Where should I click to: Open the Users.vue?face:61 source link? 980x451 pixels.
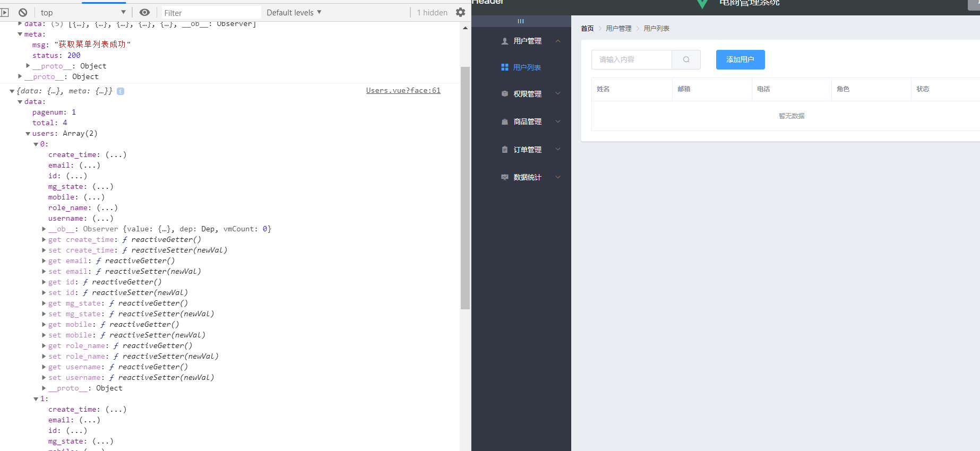[403, 90]
